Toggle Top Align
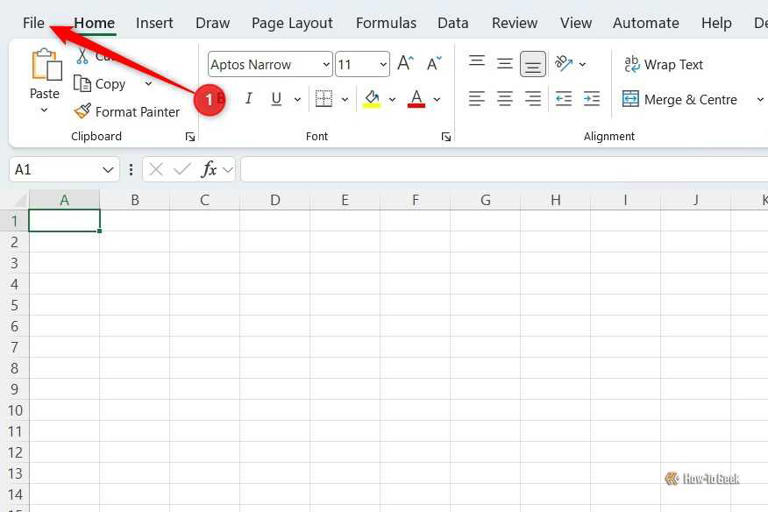 tap(477, 62)
